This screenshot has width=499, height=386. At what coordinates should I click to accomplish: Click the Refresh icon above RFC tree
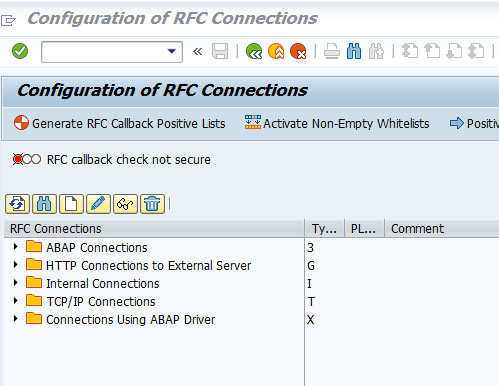[17, 204]
